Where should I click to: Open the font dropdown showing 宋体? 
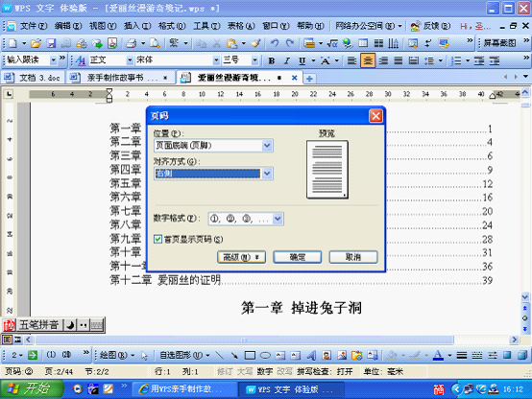(x=216, y=60)
